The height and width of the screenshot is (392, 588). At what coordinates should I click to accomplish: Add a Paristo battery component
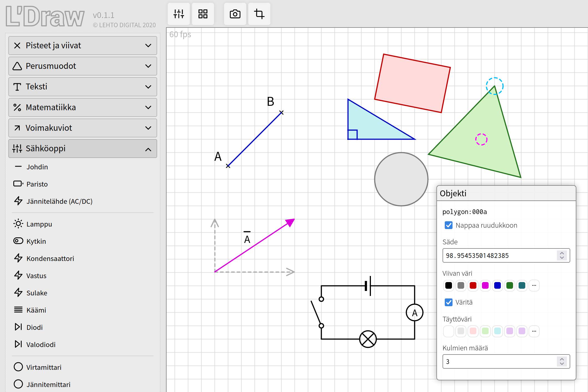pyautogui.click(x=37, y=184)
